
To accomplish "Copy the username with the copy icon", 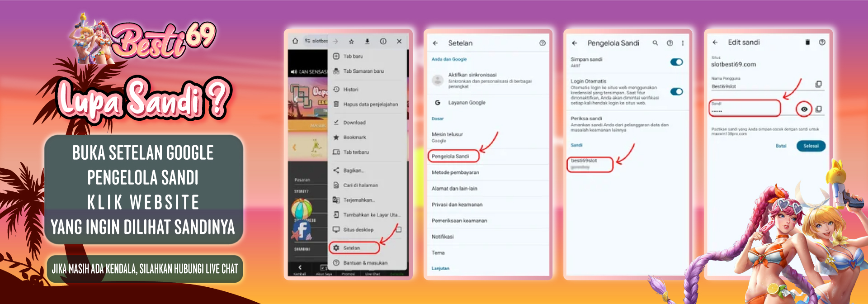I will tap(818, 84).
